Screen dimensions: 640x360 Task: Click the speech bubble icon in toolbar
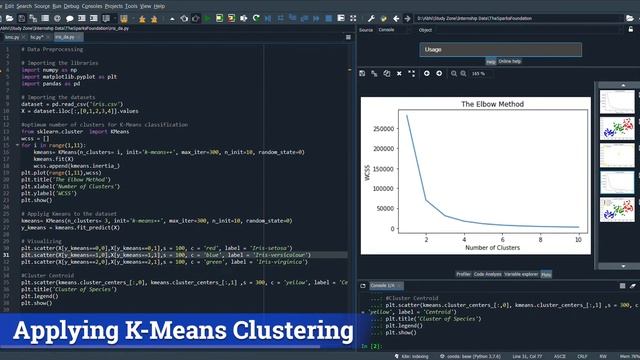click(x=69, y=18)
